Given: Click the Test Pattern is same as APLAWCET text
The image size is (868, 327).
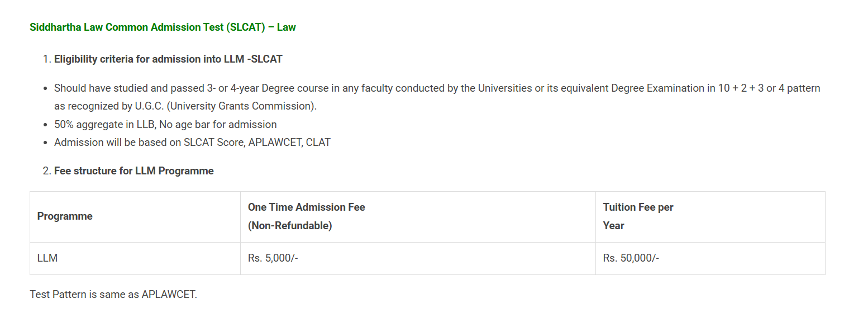Looking at the screenshot, I should pos(113,294).
